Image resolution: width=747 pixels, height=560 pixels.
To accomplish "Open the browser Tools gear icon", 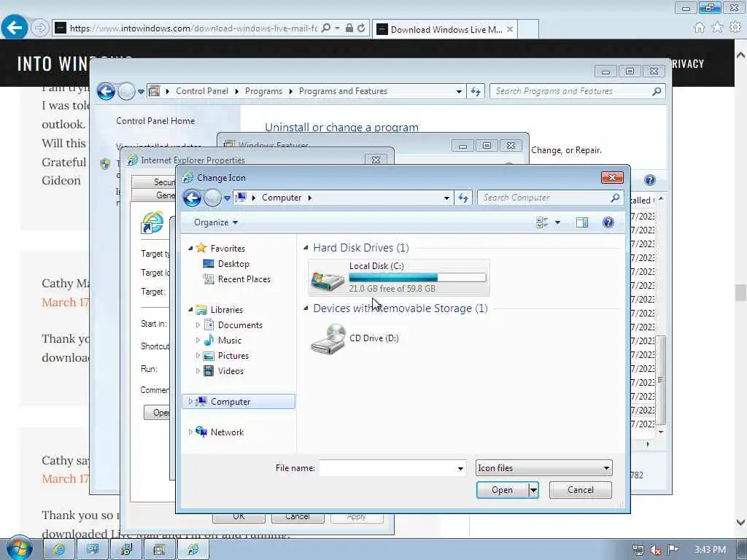I will pos(735,28).
